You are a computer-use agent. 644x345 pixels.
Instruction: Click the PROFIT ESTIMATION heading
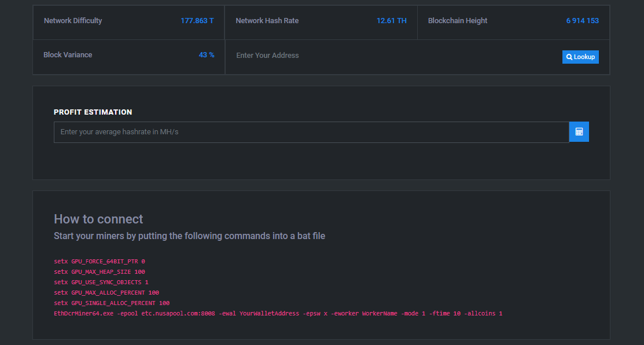(x=93, y=112)
